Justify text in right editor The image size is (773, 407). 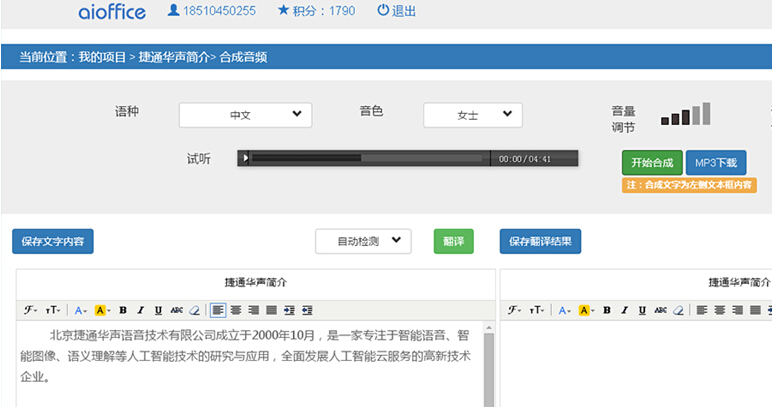[756, 310]
